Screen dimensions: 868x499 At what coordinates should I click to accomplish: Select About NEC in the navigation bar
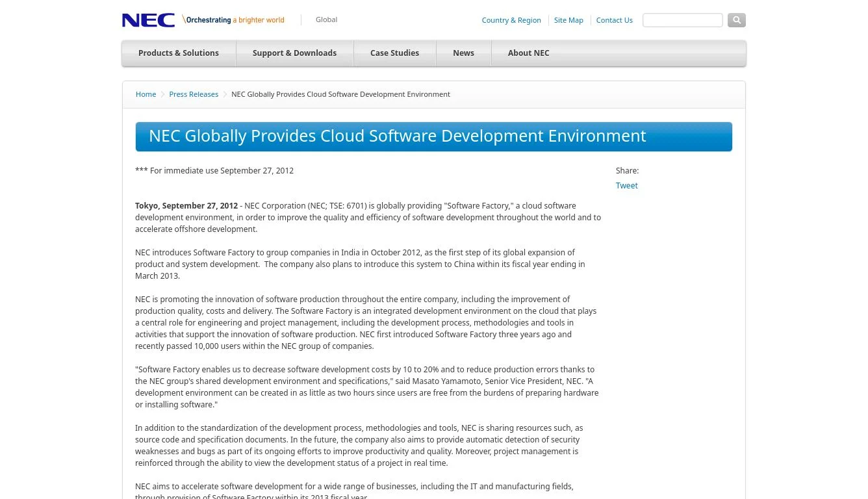click(528, 53)
